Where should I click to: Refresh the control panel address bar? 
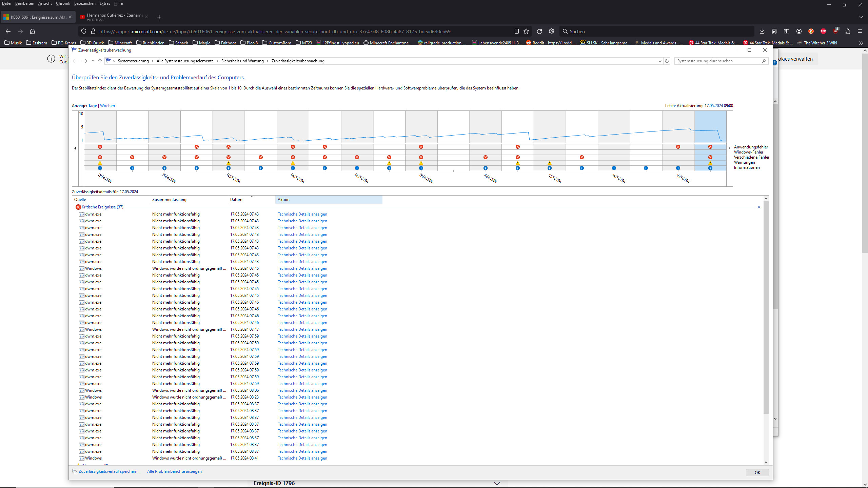click(667, 61)
